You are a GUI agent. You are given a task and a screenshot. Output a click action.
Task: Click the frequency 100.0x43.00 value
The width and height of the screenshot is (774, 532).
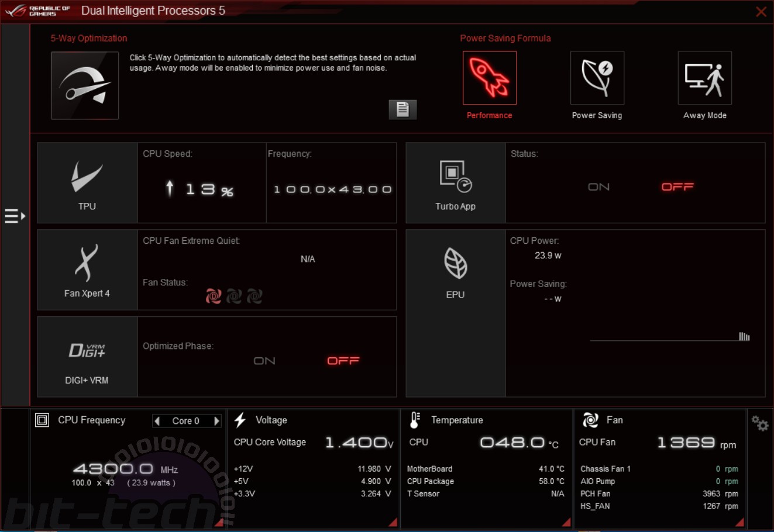tap(332, 189)
